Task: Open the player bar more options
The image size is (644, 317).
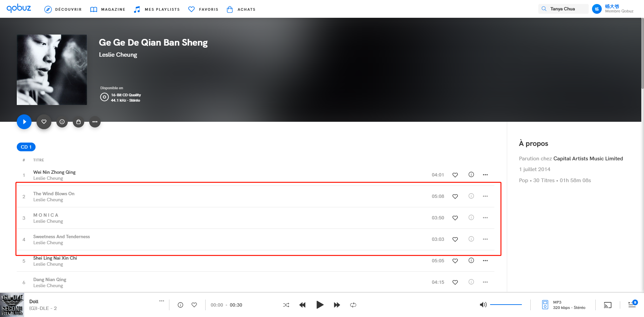Action: 162,301
